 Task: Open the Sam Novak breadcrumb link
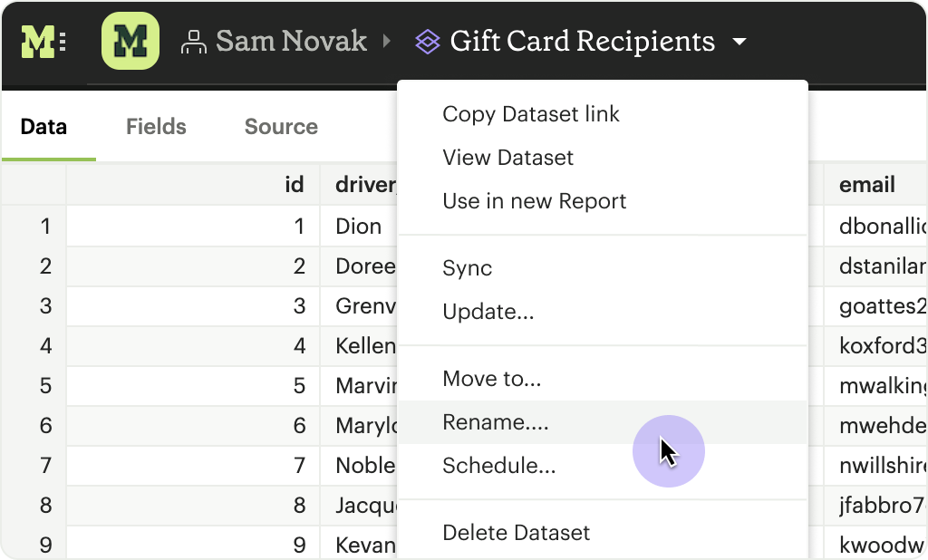point(291,42)
